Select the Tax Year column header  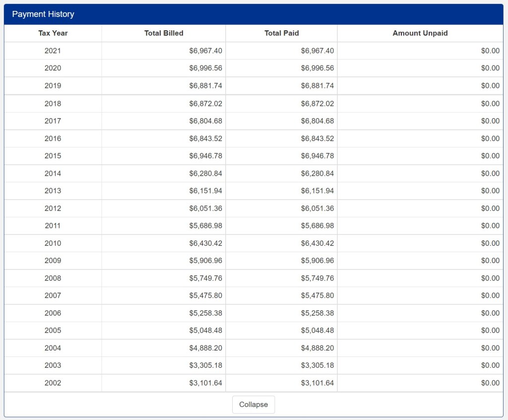[x=53, y=33]
